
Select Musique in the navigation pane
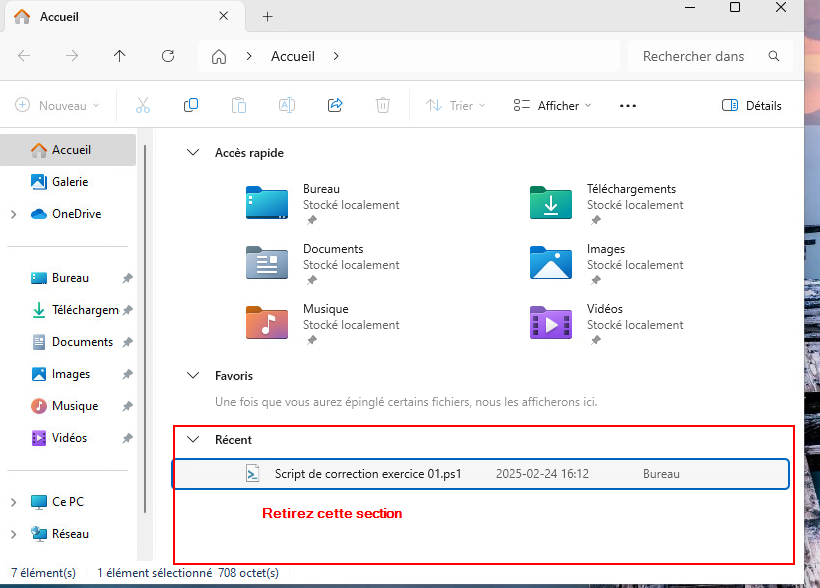pyautogui.click(x=75, y=406)
